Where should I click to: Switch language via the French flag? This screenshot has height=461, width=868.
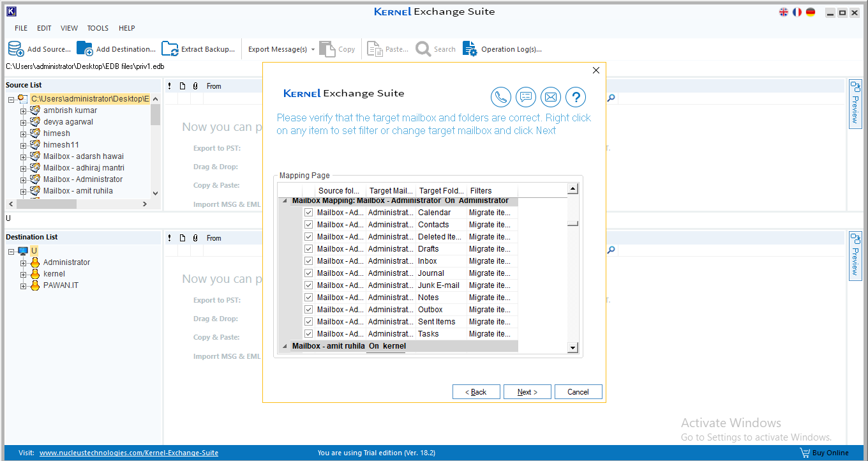[x=797, y=12]
